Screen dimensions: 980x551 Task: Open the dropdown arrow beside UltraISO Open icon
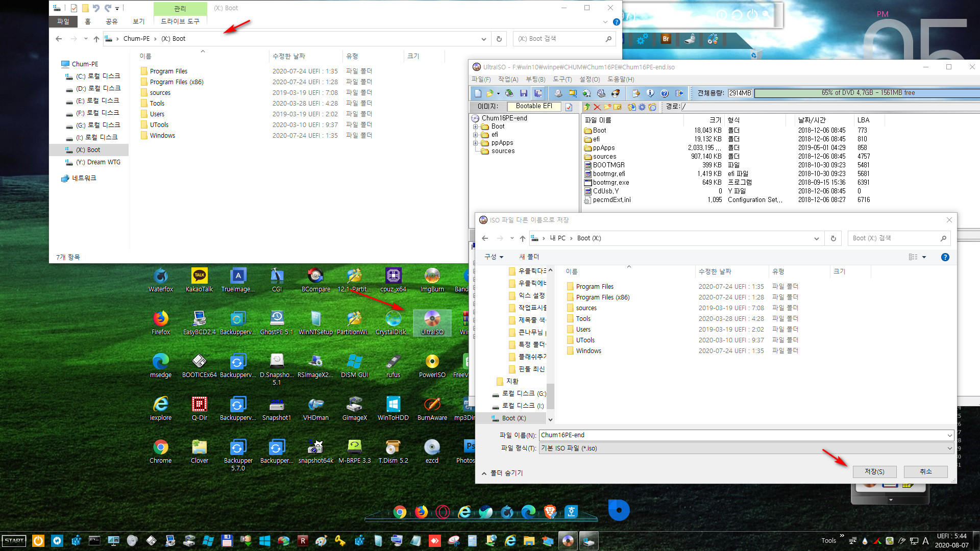(498, 93)
